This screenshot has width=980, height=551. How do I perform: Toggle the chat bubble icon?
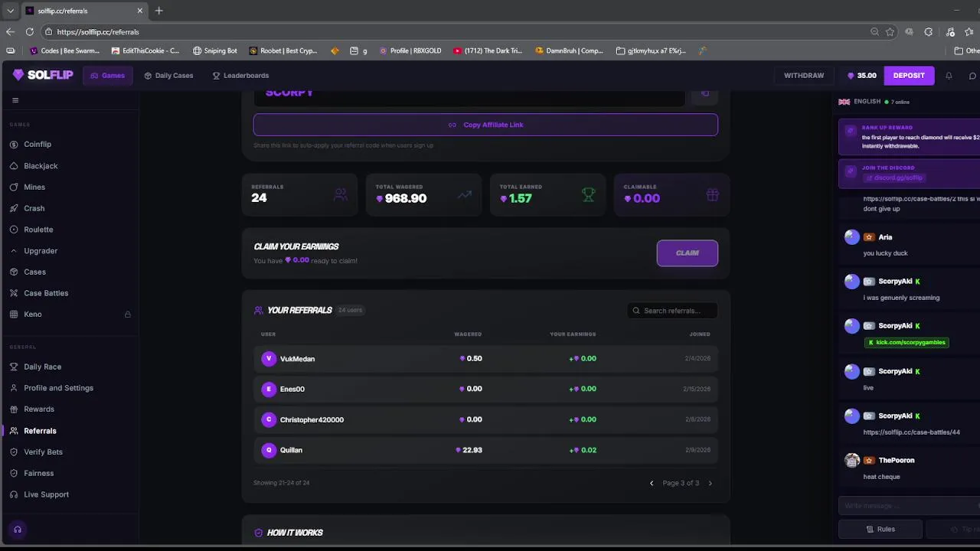click(972, 76)
